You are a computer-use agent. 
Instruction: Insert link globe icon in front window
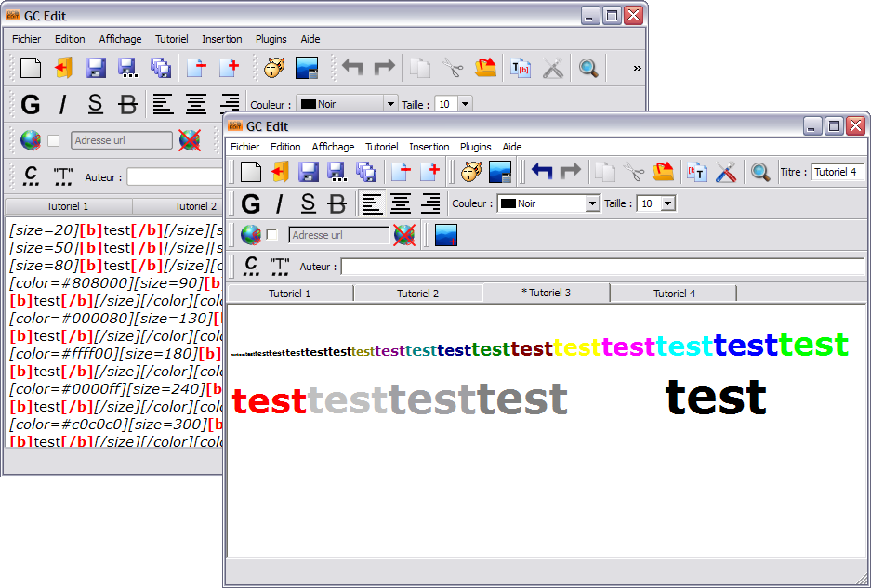[x=251, y=235]
